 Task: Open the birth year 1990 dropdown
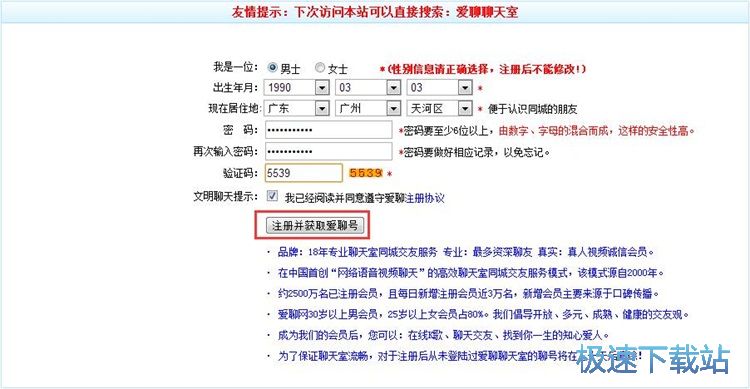[297, 88]
